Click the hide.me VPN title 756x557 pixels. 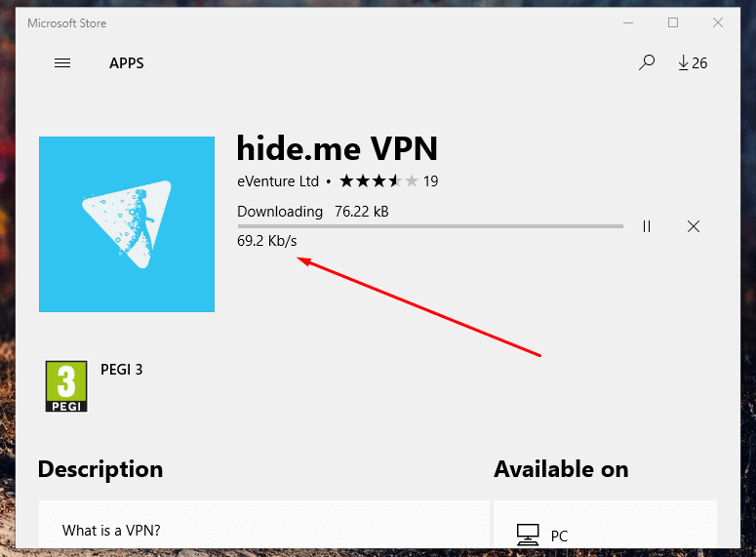point(337,148)
